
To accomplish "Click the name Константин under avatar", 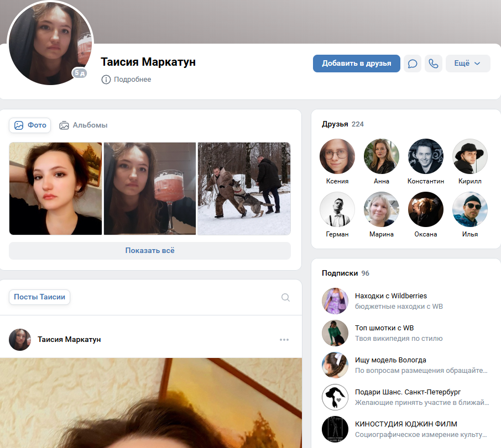I will pos(426,181).
